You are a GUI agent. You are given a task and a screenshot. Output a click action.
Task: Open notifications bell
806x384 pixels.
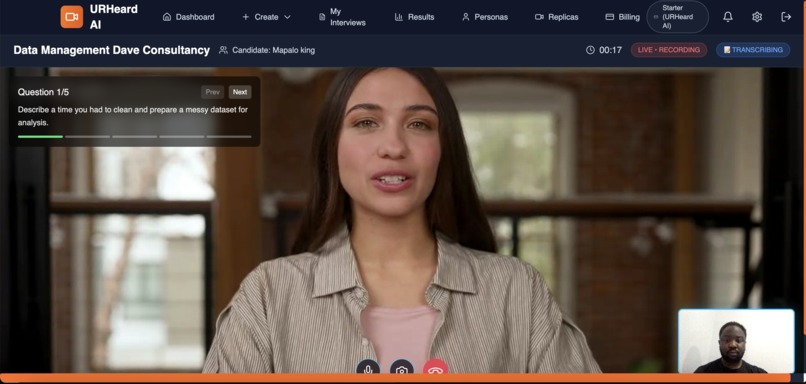pos(728,17)
